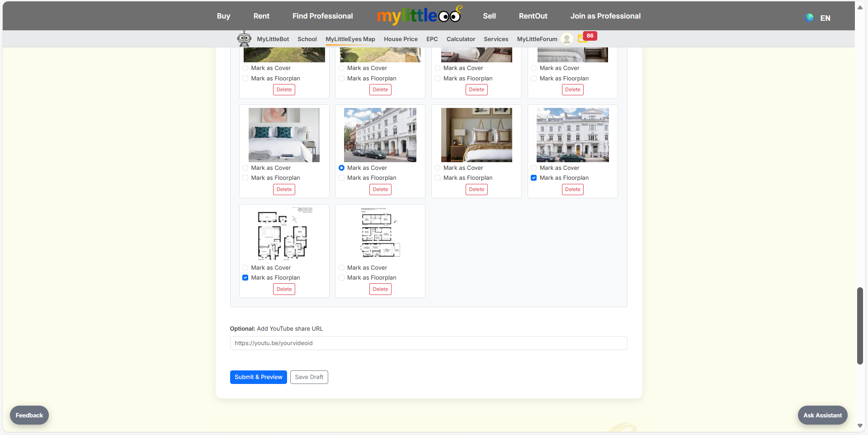Open the MyLittleEyes Map tab
This screenshot has width=868, height=435.
[350, 39]
